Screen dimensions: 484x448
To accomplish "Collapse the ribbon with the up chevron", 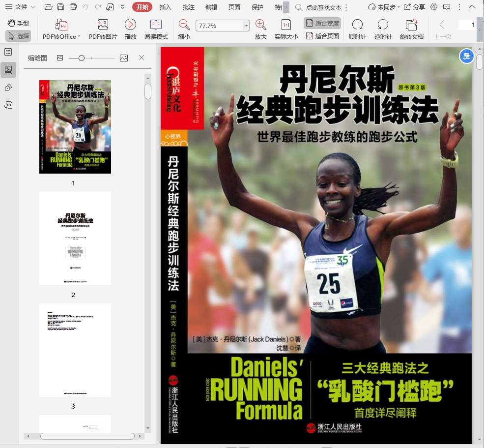I will [472, 7].
